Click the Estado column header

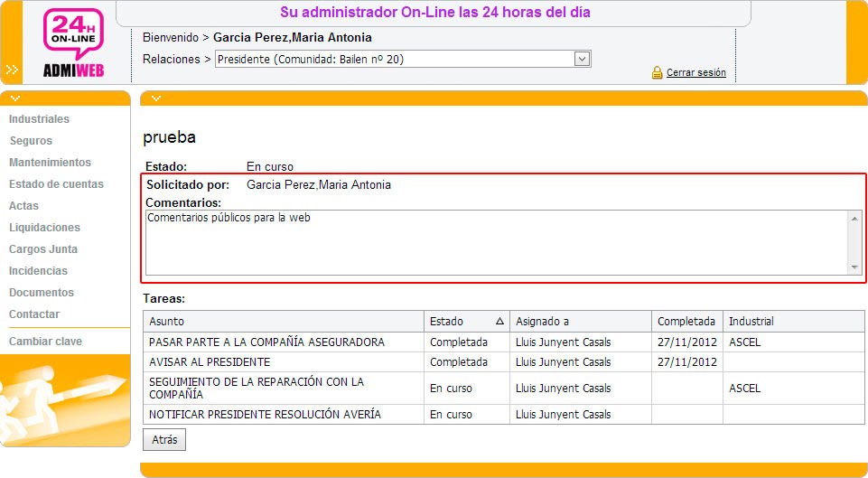(x=467, y=322)
